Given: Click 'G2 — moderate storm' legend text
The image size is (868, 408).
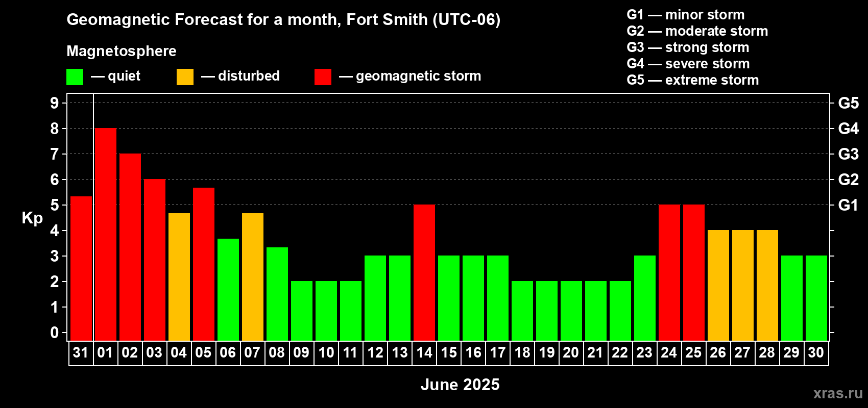Looking at the screenshot, I should pos(697,31).
